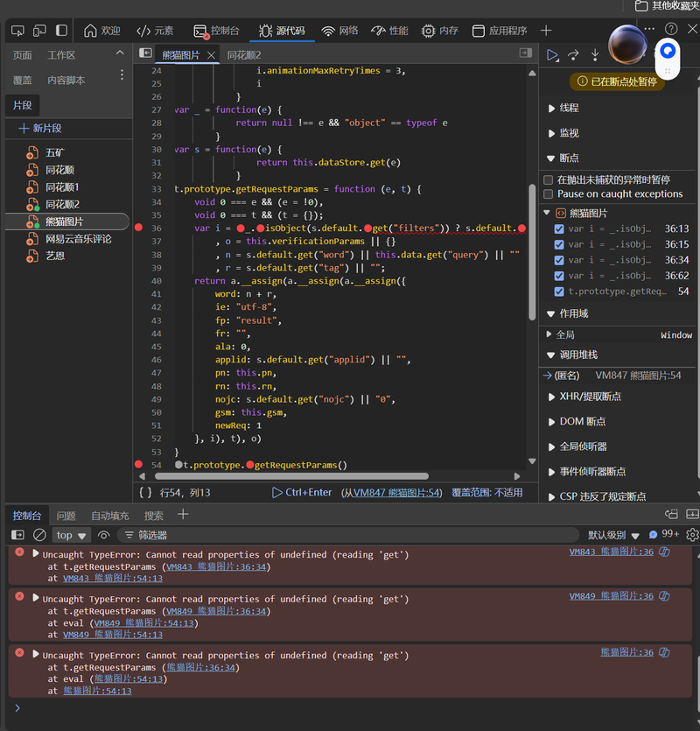Click the pretty print braces icon
Image resolution: width=700 pixels, height=731 pixels.
click(145, 493)
